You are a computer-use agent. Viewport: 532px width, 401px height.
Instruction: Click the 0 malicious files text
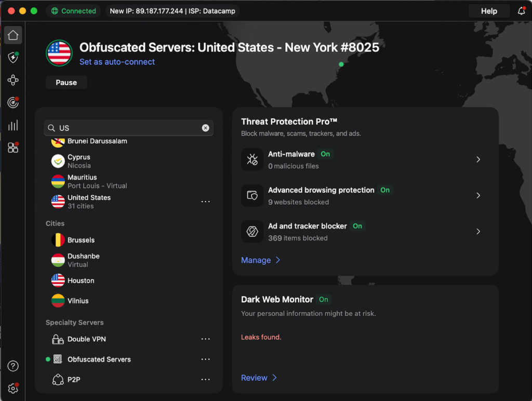pos(294,166)
